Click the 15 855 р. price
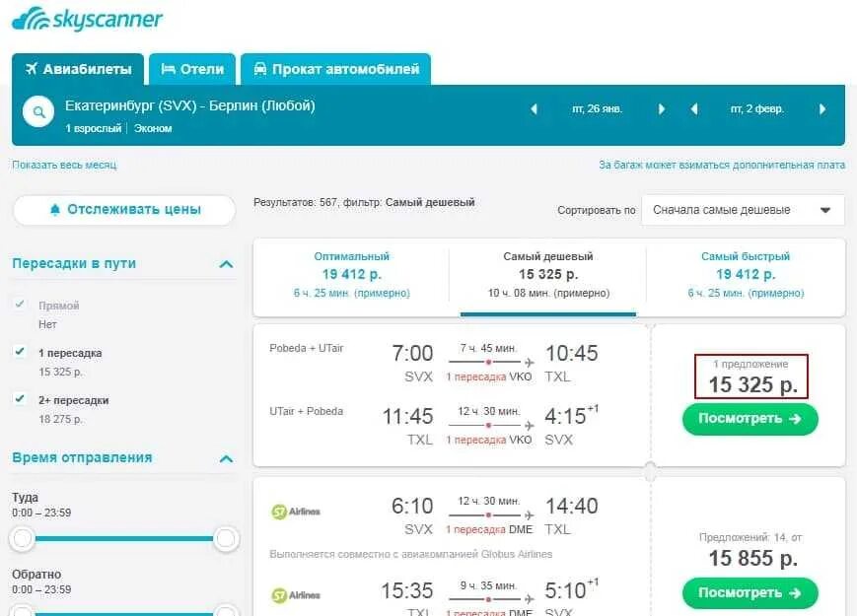This screenshot has height=616, width=857. pos(753,558)
